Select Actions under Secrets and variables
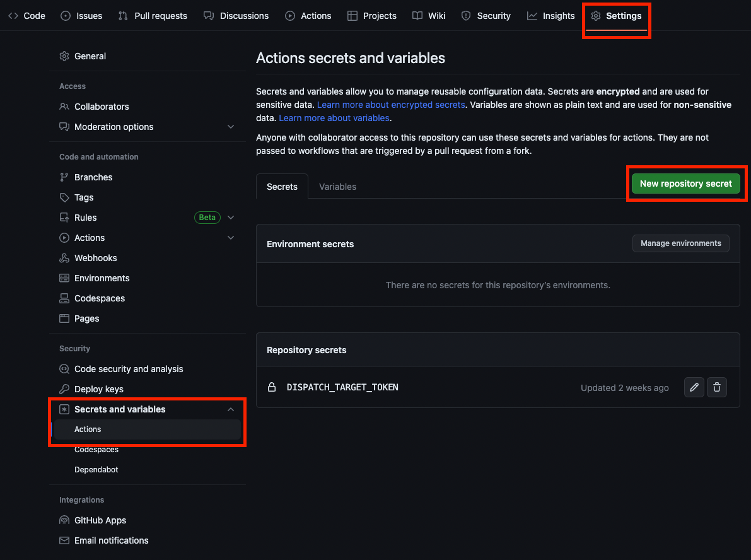This screenshot has width=751, height=560. [148, 429]
